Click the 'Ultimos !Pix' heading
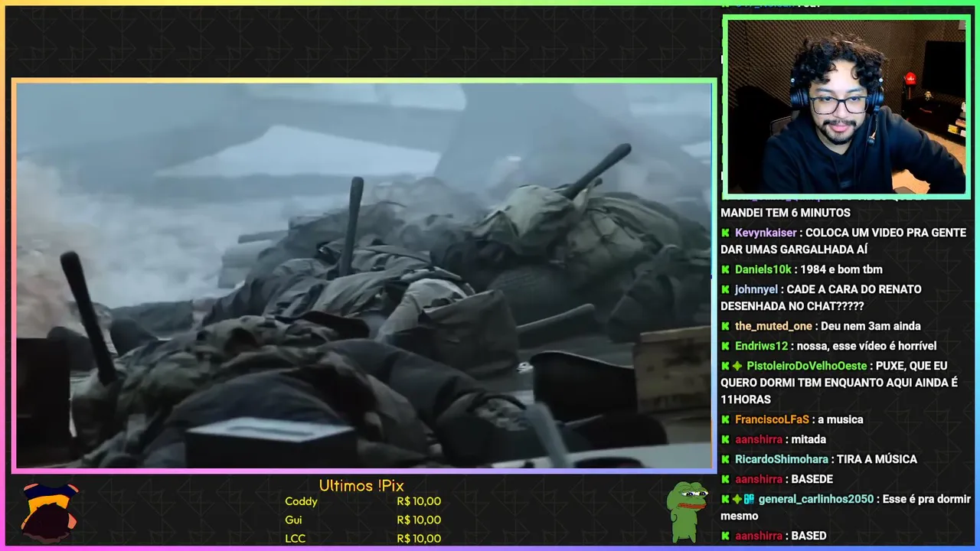Viewport: 980px width, 551px height. 361,486
